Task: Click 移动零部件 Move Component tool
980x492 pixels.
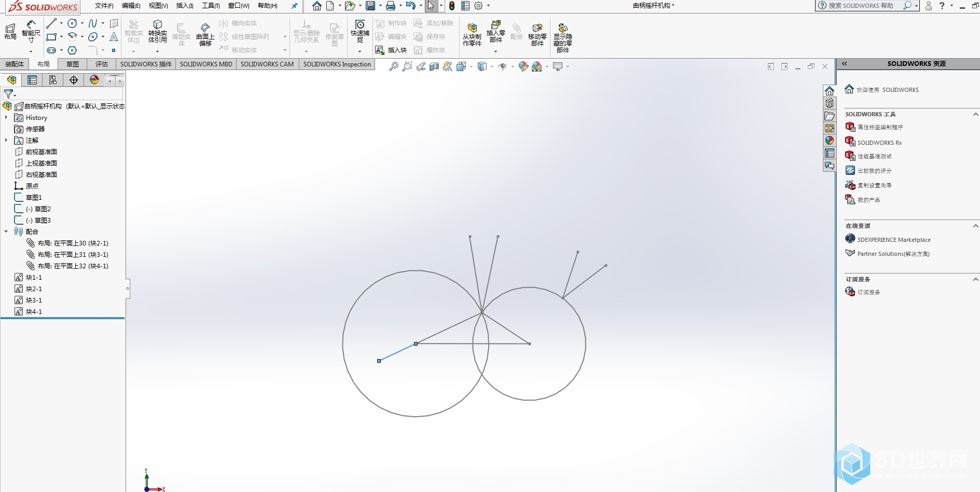Action: (x=537, y=35)
